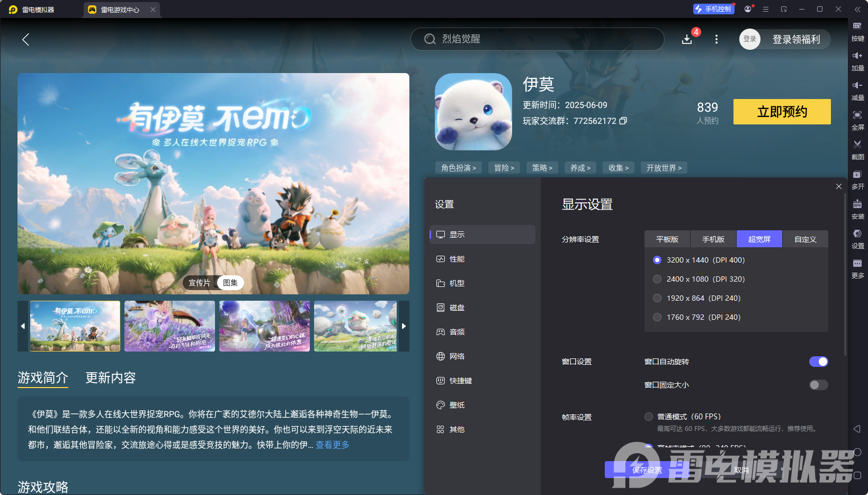The image size is (868, 495).
Task: Tap the Android recents square button
Action: tap(857, 475)
